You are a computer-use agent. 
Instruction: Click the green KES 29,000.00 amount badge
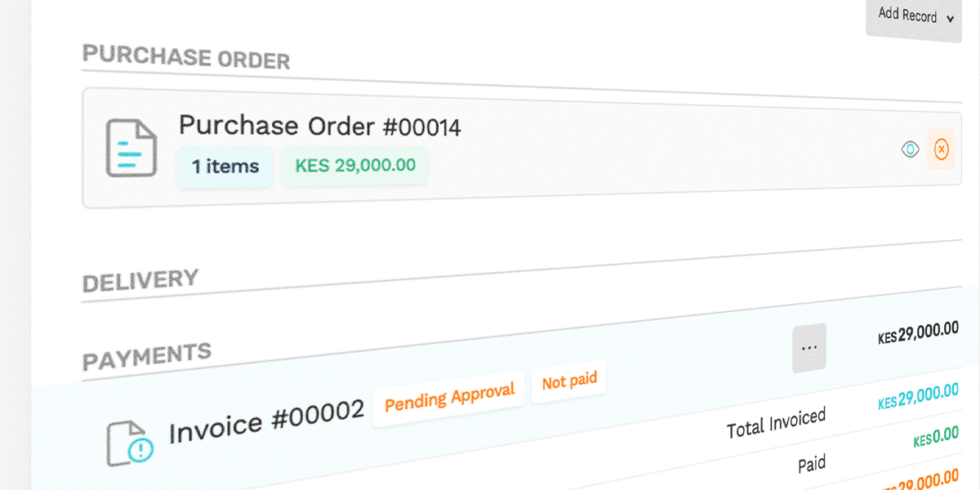point(354,164)
